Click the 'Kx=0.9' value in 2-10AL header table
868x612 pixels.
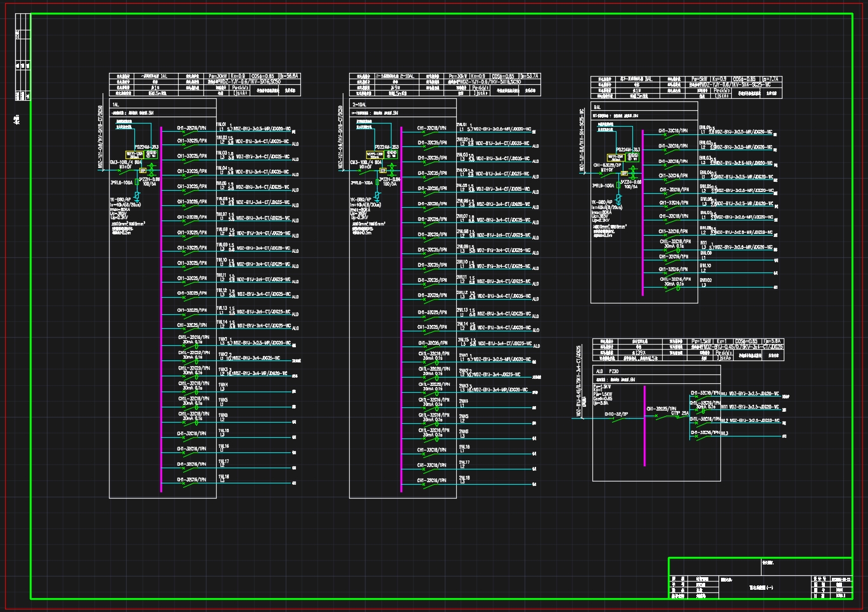479,76
